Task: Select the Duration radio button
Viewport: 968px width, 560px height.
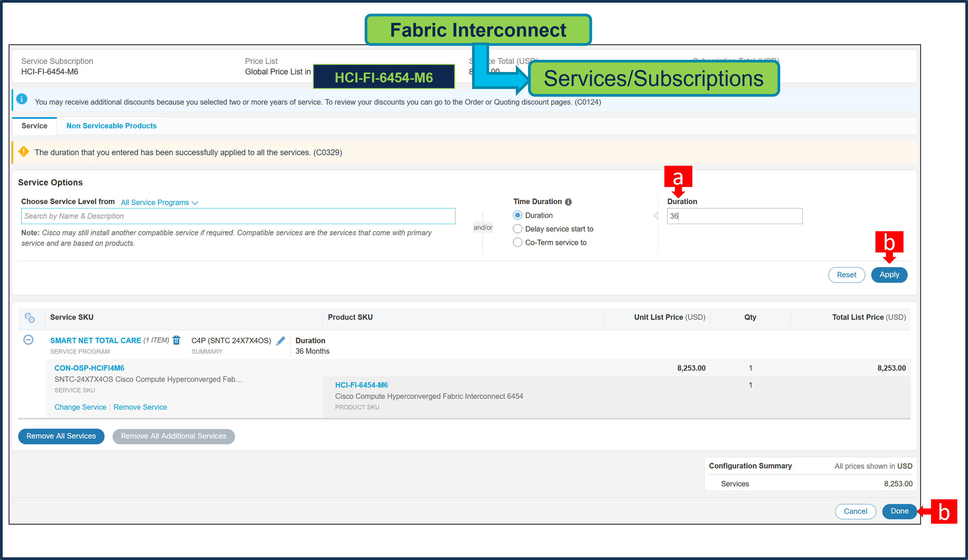Action: pyautogui.click(x=517, y=215)
